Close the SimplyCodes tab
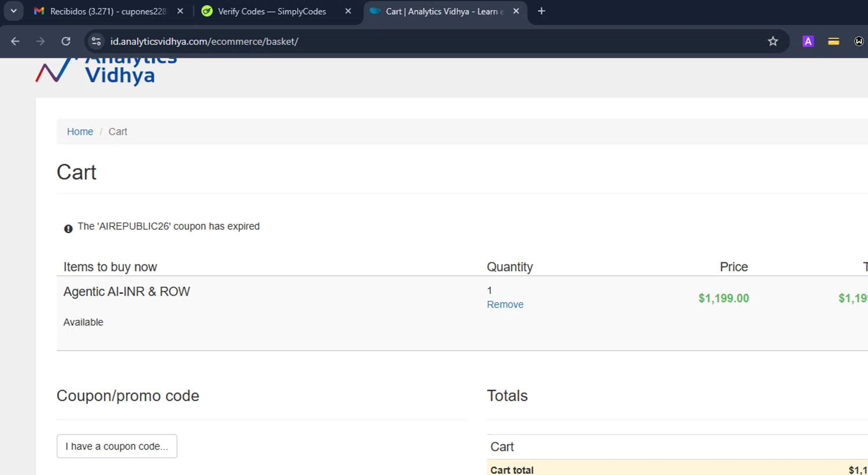This screenshot has width=868, height=475. point(348,11)
